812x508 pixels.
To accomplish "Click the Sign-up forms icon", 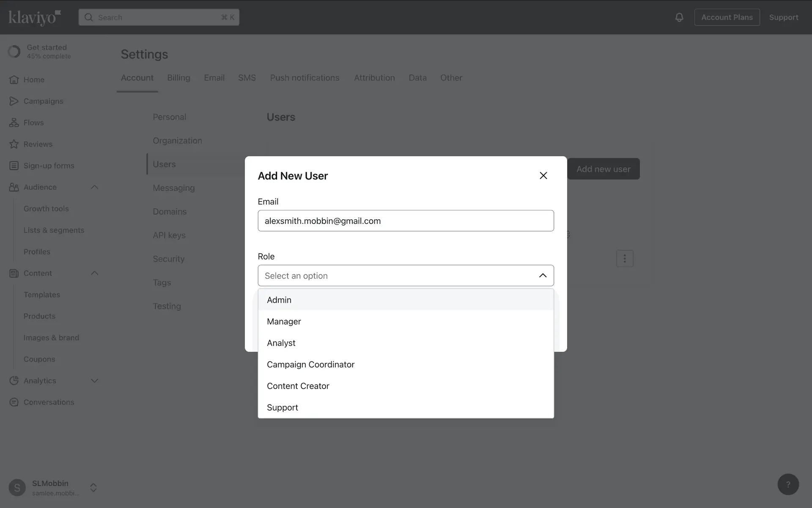I will click(14, 166).
